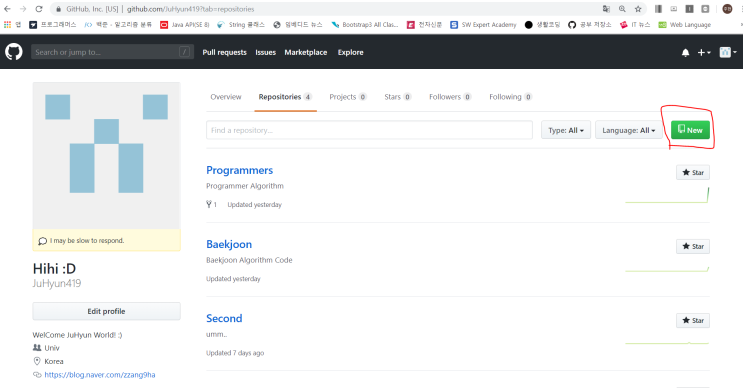
Task: Open the notifications bell
Action: click(685, 53)
